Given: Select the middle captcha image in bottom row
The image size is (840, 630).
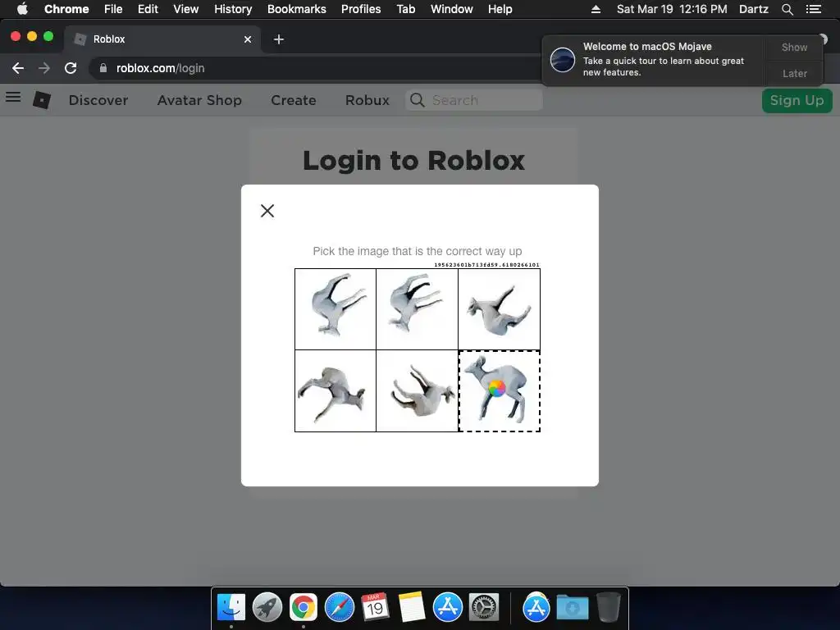Looking at the screenshot, I should (418, 391).
